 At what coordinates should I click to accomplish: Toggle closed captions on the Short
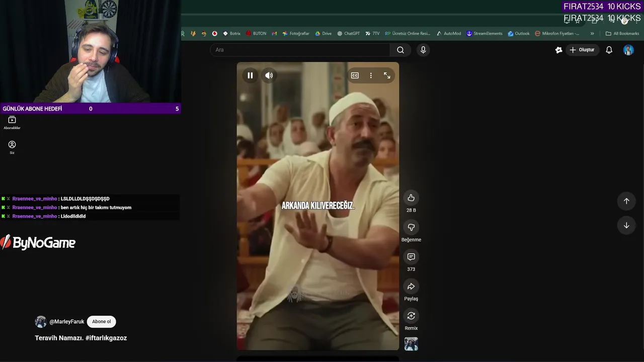pos(355,75)
